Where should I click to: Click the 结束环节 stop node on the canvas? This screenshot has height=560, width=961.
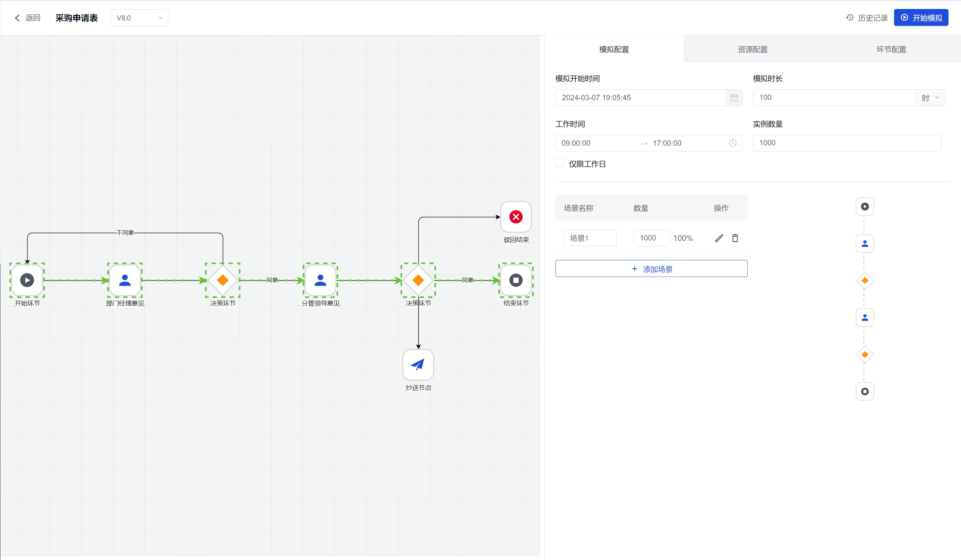(x=516, y=280)
